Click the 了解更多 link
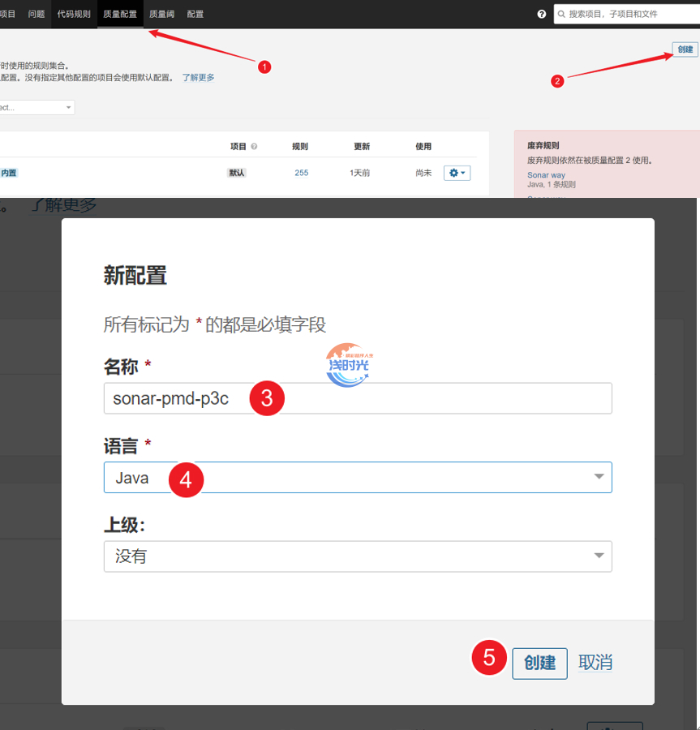Screen dimensions: 700x730 (198, 78)
